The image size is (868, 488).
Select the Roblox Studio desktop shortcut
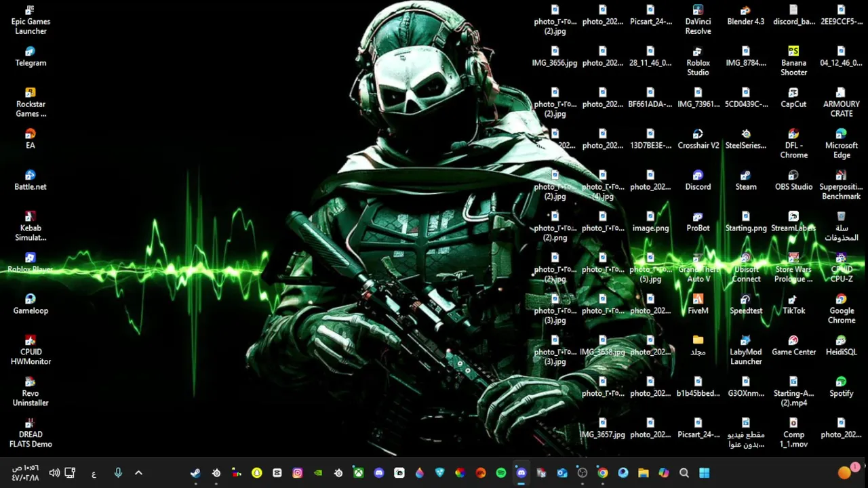coord(698,62)
